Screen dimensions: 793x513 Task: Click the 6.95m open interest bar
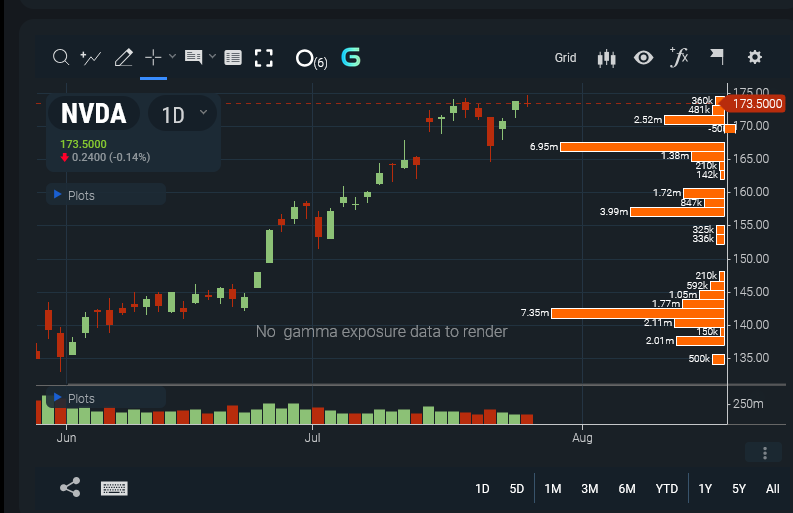point(642,147)
